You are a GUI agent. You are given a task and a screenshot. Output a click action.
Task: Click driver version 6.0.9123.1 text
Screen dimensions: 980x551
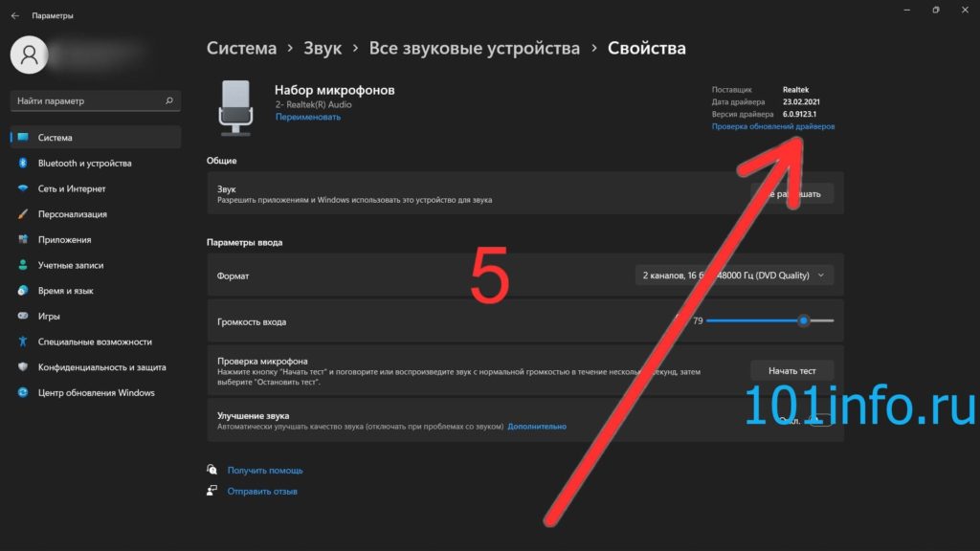[799, 115]
